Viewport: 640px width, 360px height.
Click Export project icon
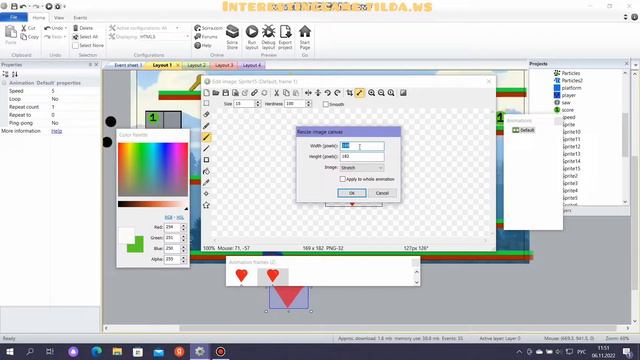pyautogui.click(x=285, y=37)
